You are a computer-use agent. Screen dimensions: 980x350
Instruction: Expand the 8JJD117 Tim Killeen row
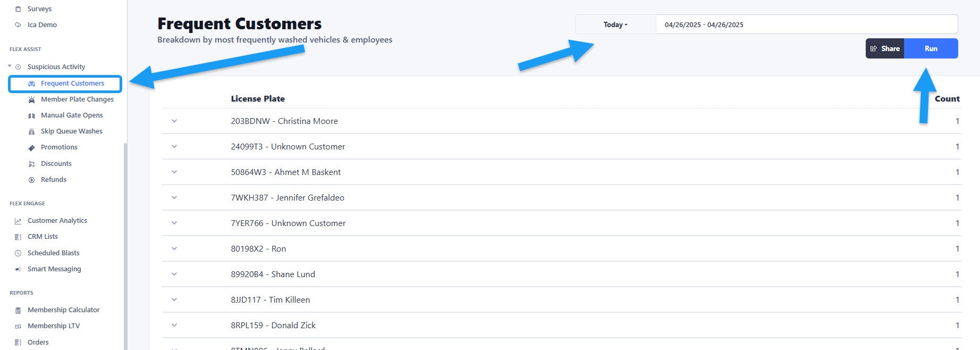pos(174,299)
